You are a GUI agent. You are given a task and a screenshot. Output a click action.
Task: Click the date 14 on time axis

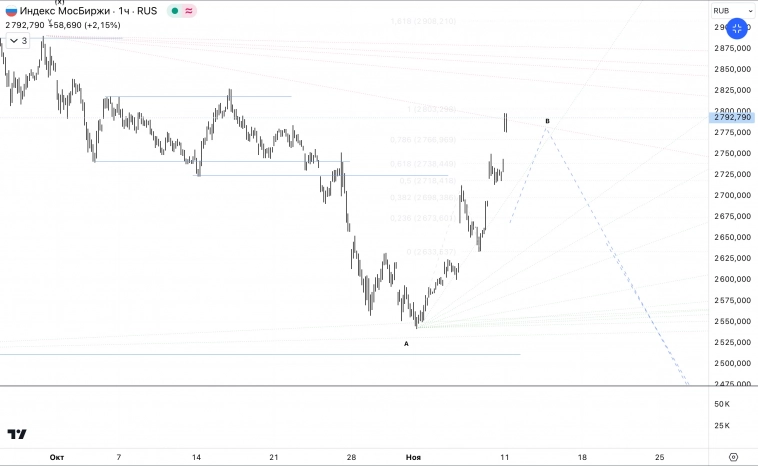196,457
